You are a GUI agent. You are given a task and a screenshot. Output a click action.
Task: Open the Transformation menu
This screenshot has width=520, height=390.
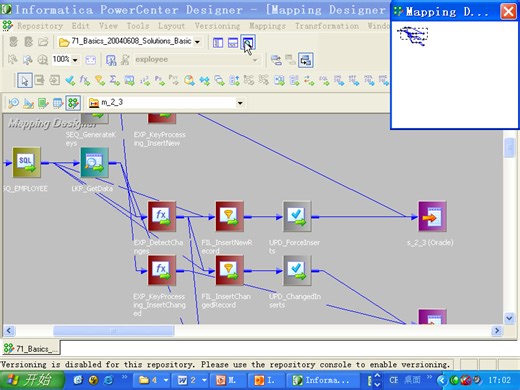point(327,26)
